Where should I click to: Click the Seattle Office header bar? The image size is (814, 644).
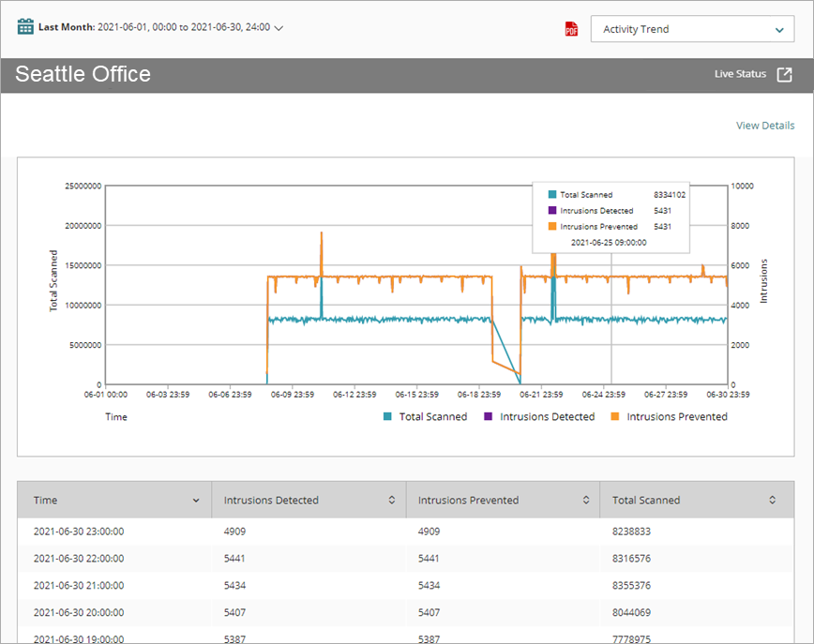(x=82, y=74)
